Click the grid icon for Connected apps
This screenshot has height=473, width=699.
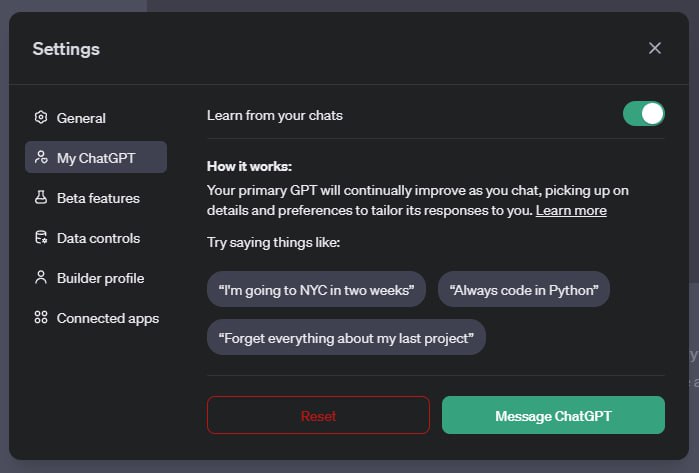point(41,318)
